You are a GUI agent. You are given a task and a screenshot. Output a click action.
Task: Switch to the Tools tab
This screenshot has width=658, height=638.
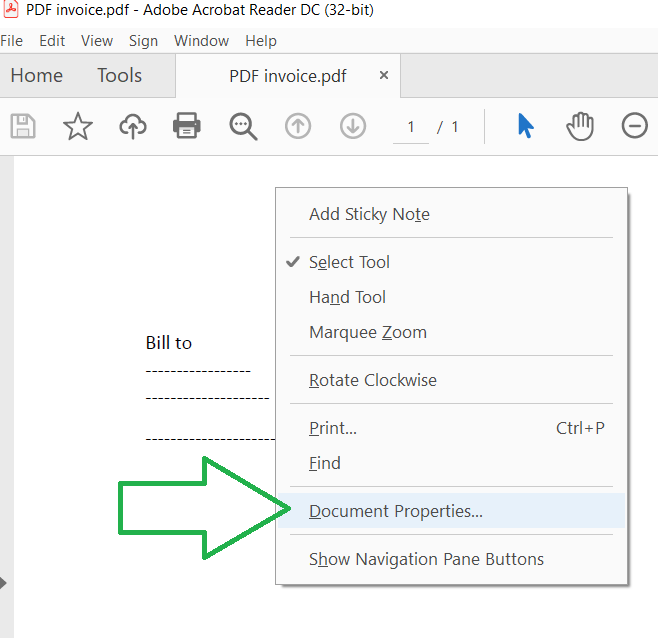pyautogui.click(x=119, y=76)
